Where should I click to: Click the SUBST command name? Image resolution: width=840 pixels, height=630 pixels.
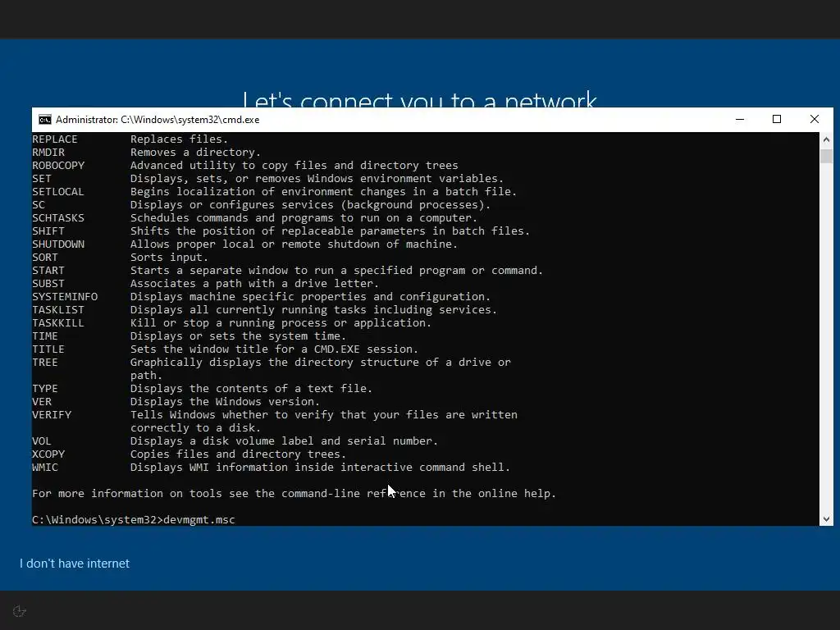(48, 284)
